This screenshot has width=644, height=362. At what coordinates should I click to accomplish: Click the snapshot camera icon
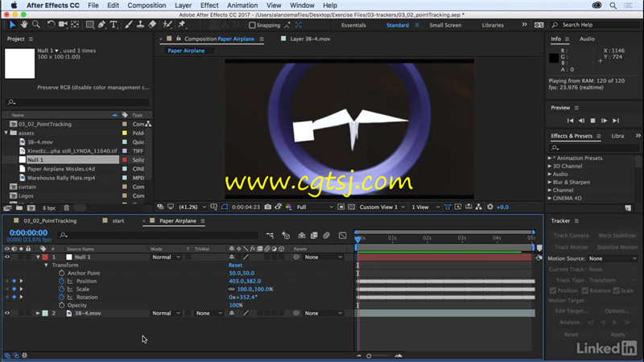(x=268, y=207)
